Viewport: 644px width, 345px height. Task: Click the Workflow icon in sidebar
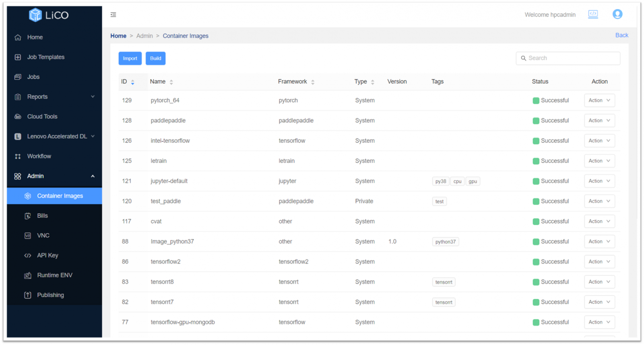pyautogui.click(x=18, y=156)
